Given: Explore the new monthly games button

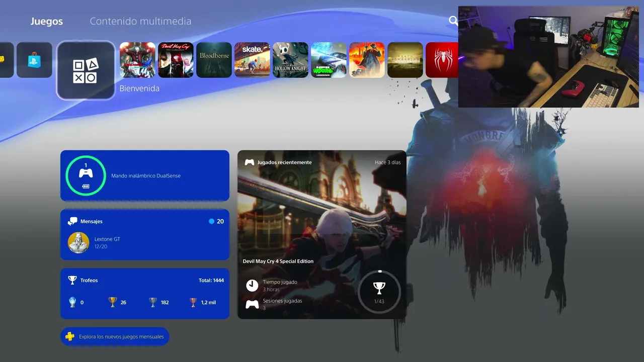Looking at the screenshot, I should (x=115, y=336).
